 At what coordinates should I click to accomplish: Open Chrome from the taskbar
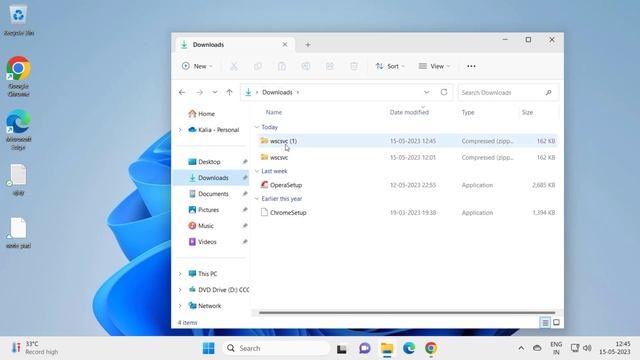pos(431,348)
